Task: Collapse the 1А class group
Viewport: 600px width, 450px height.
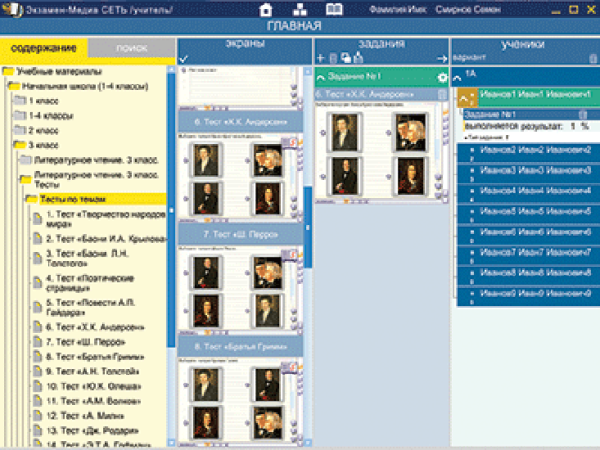Action: (458, 77)
